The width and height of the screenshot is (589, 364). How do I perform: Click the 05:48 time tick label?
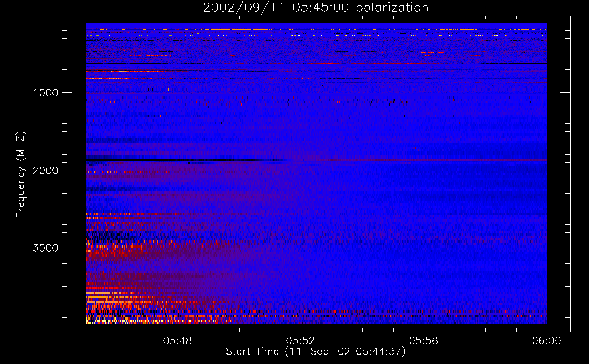pyautogui.click(x=178, y=341)
